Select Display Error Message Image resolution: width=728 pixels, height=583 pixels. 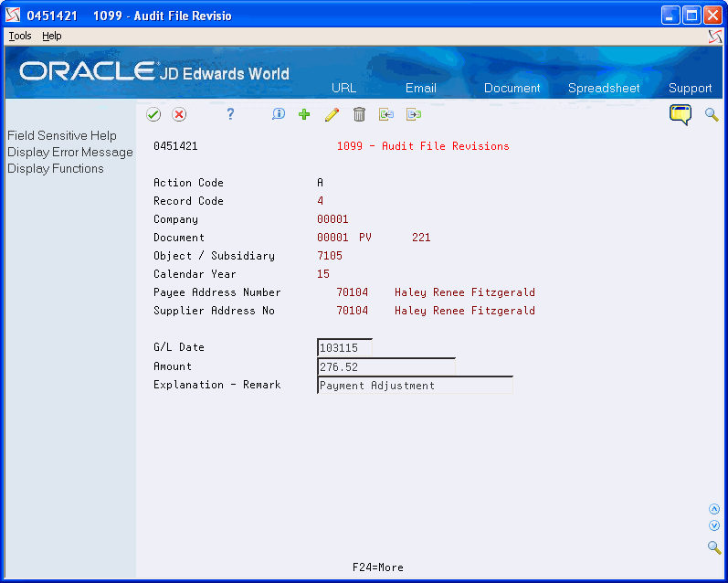point(70,152)
